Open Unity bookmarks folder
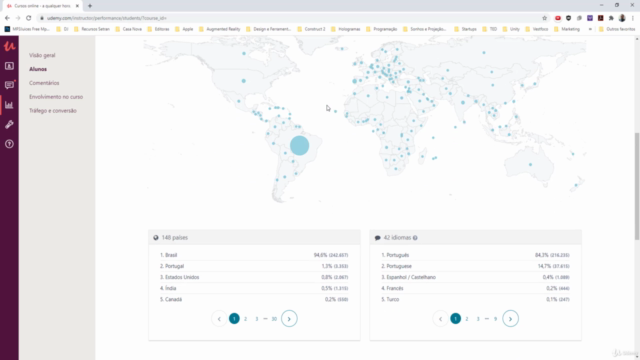The height and width of the screenshot is (360, 640). click(511, 29)
